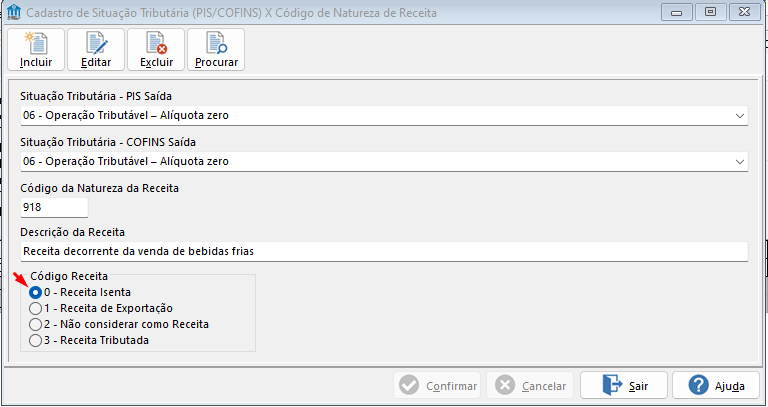Expand the COFINS Saída dropdown arrow
This screenshot has width=768, height=407.
pos(740,162)
